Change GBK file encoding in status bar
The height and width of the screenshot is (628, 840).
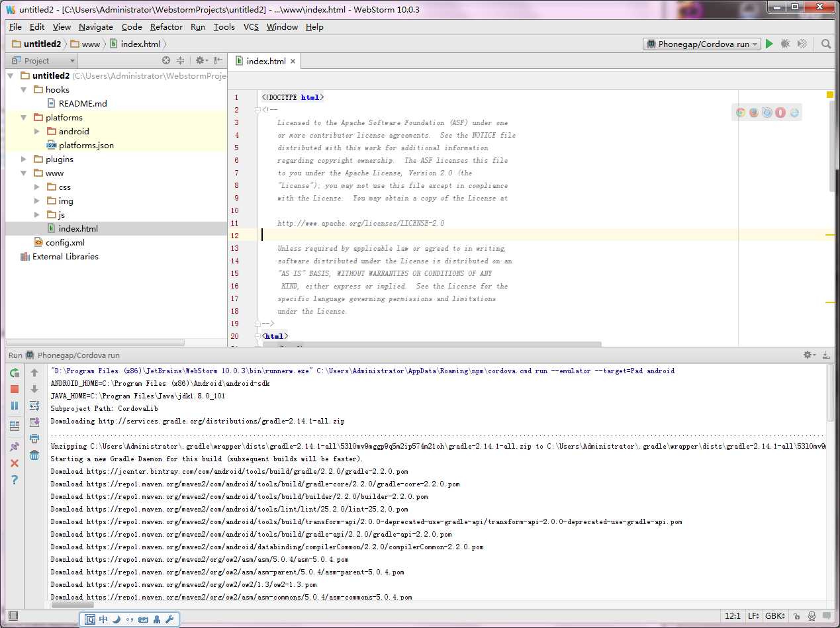[x=775, y=616]
